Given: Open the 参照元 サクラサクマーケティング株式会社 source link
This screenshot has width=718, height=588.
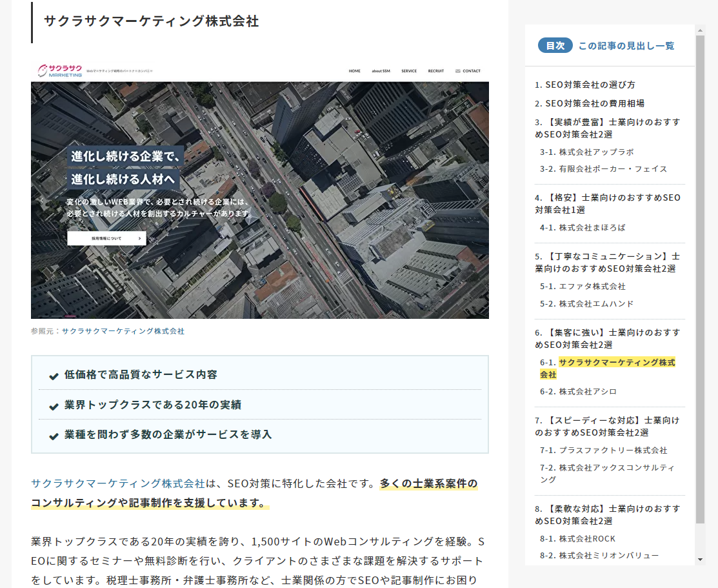Looking at the screenshot, I should pos(123,331).
